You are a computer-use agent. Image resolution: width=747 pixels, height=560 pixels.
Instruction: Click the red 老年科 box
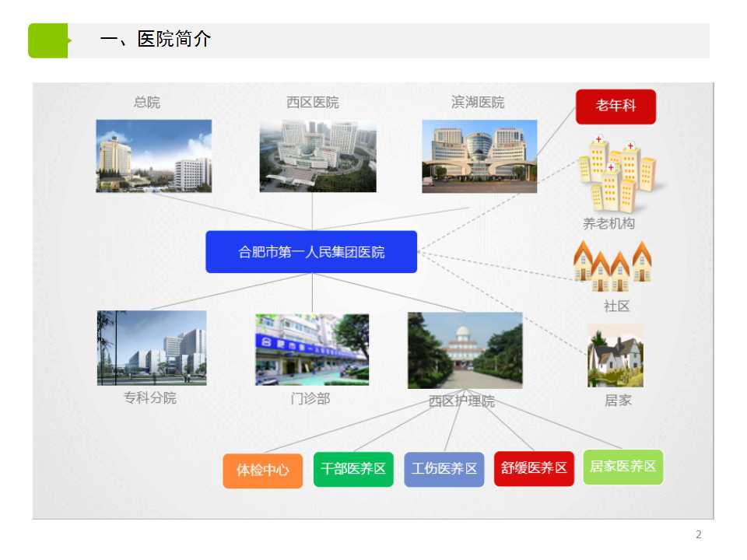[x=615, y=107]
